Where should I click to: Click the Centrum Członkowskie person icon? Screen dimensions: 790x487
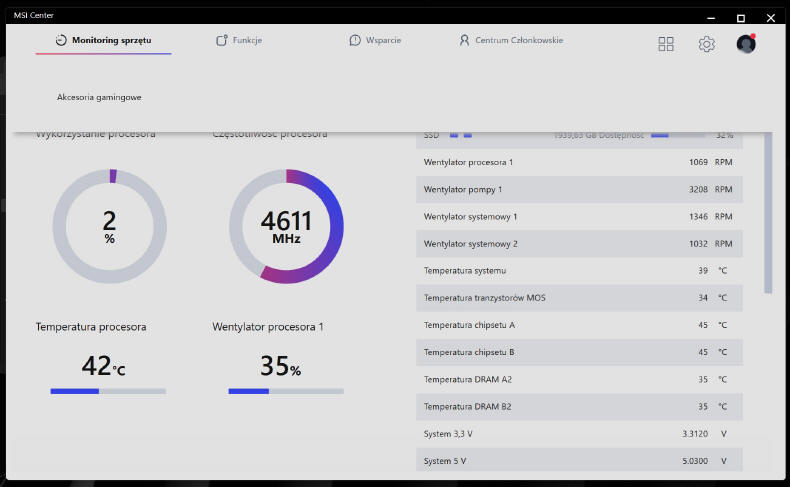[464, 41]
